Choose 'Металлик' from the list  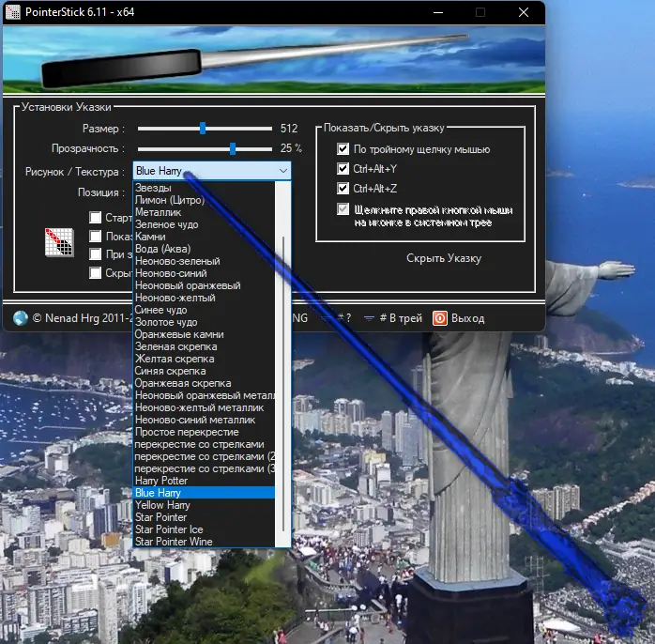[205, 212]
